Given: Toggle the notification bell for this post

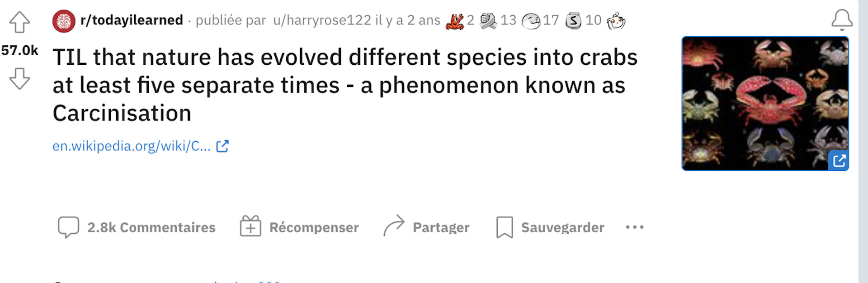Looking at the screenshot, I should [x=842, y=20].
